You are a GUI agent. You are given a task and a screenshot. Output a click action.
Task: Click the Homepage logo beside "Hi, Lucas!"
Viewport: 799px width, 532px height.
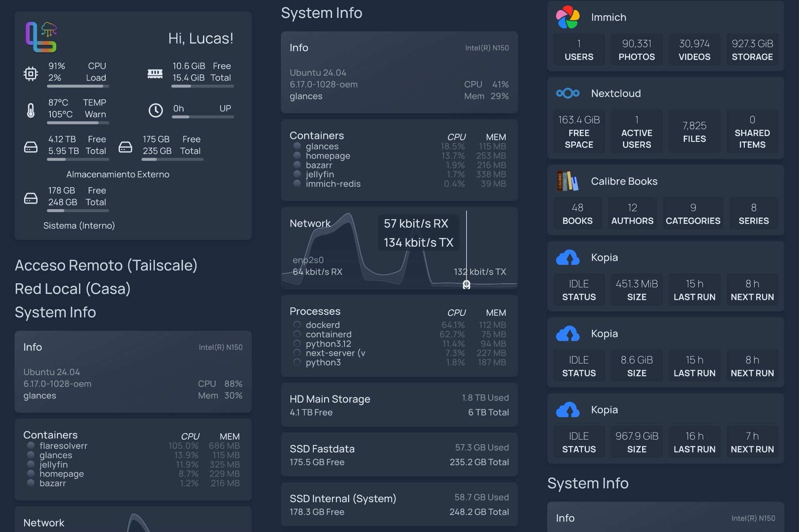(x=41, y=37)
